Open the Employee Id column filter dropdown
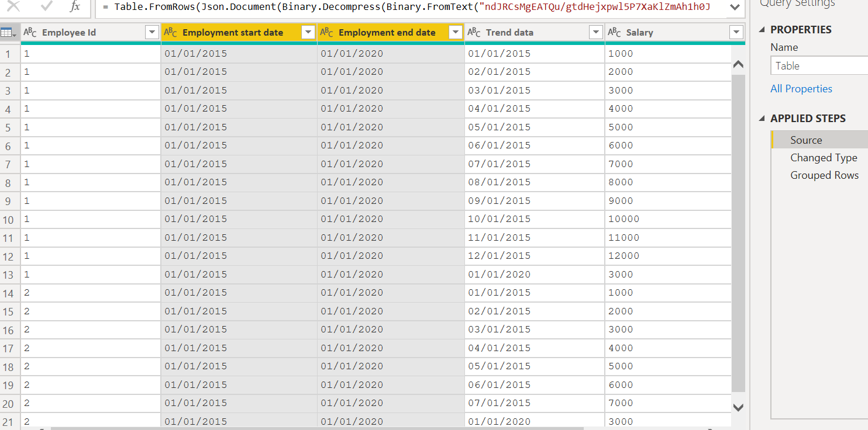 (x=151, y=33)
